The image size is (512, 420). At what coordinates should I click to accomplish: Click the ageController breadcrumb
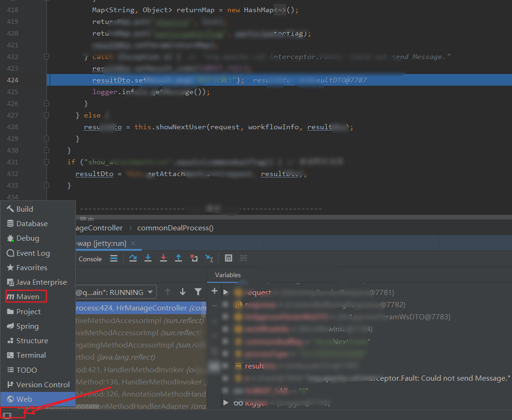click(x=99, y=228)
